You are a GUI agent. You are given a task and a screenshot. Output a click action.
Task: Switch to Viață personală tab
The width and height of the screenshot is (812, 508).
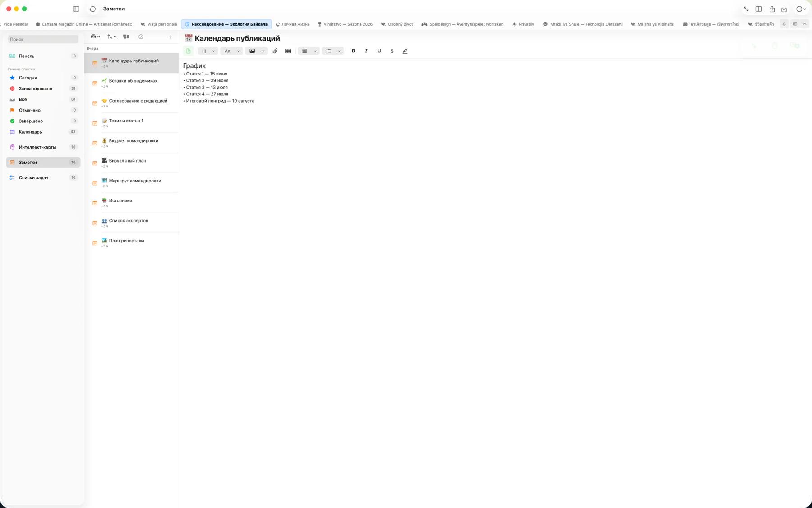159,24
